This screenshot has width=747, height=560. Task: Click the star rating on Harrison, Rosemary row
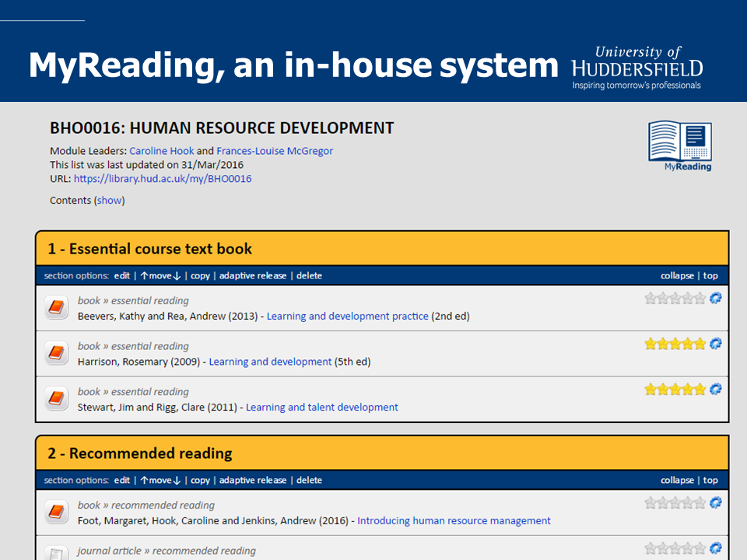tap(675, 344)
